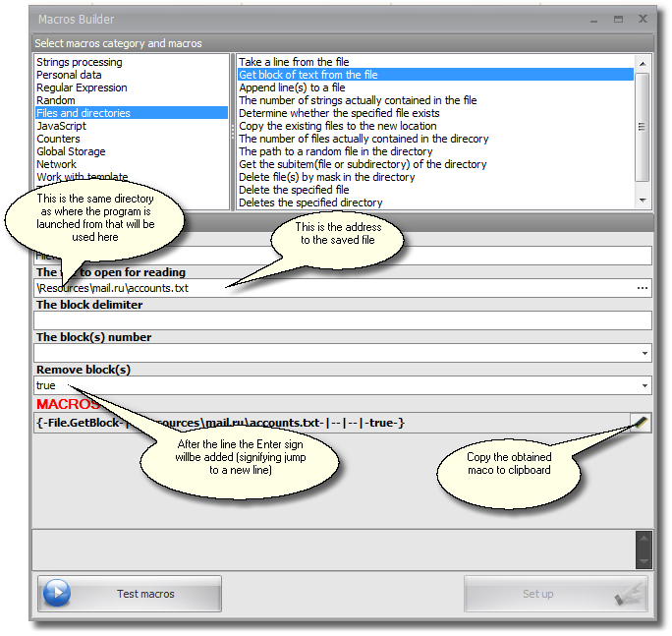Click the browse ellipsis for file path

coord(643,288)
